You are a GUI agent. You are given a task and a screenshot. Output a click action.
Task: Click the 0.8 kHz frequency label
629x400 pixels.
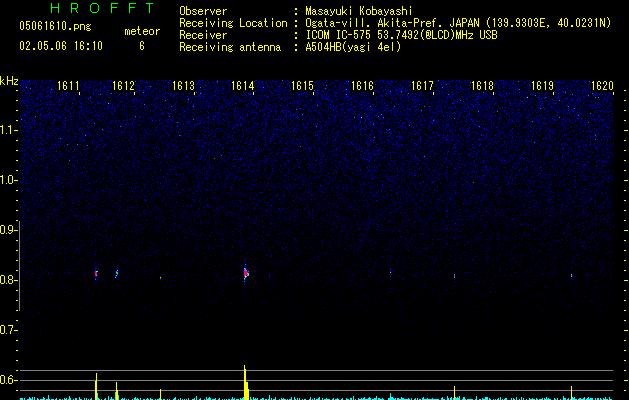pyautogui.click(x=8, y=280)
